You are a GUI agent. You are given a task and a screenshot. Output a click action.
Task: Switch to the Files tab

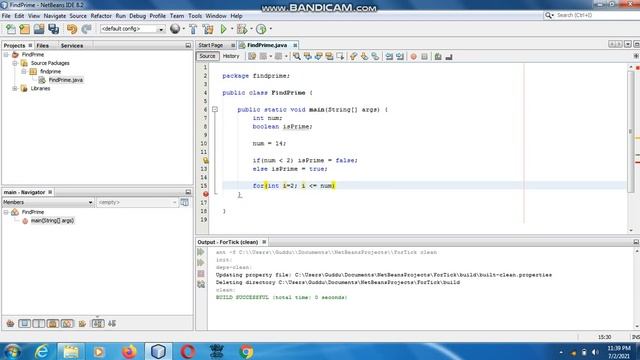pyautogui.click(x=42, y=46)
